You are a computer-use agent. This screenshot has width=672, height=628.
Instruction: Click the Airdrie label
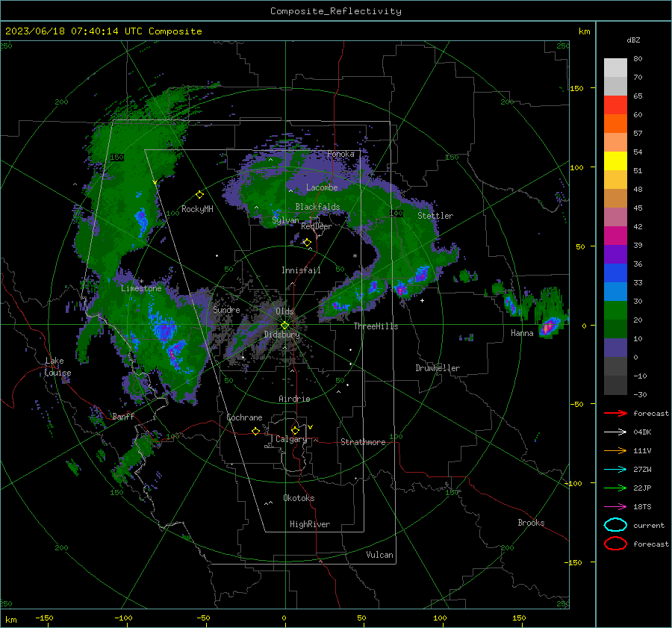294,399
